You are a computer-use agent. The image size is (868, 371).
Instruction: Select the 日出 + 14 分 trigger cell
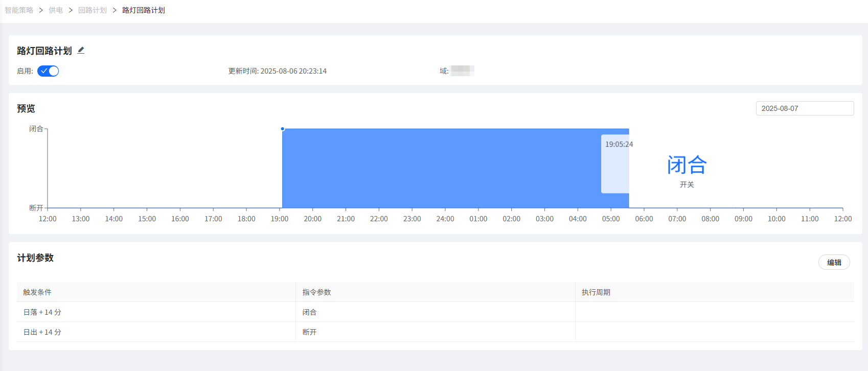click(156, 332)
